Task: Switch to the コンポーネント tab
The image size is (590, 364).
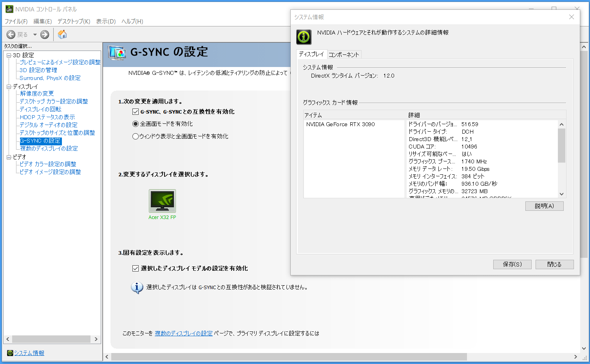Action: pos(344,54)
